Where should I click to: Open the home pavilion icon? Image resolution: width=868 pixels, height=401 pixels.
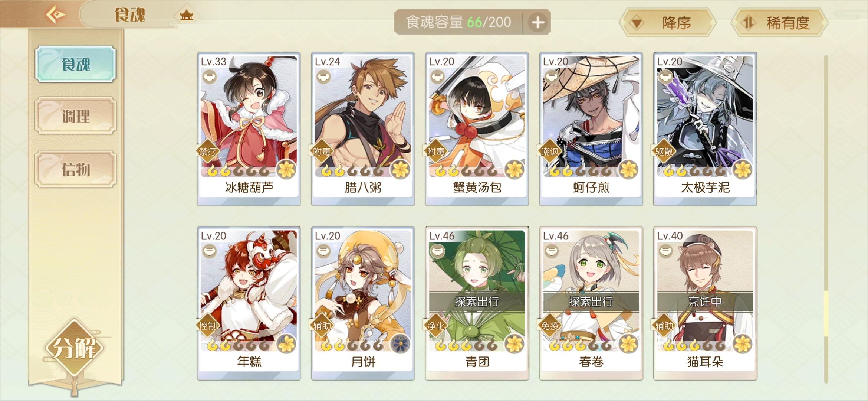coord(187,15)
